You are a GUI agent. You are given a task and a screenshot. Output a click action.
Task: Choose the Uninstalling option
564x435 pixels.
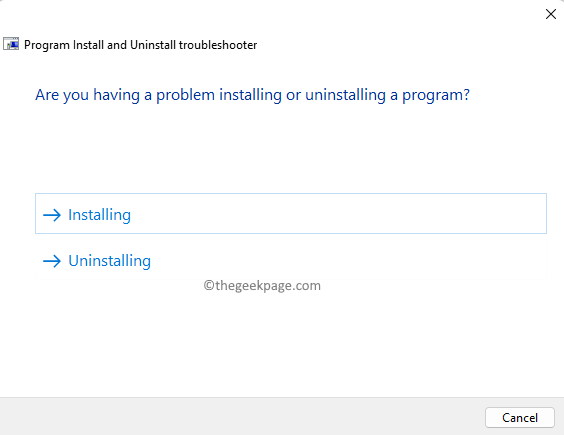tap(291, 260)
